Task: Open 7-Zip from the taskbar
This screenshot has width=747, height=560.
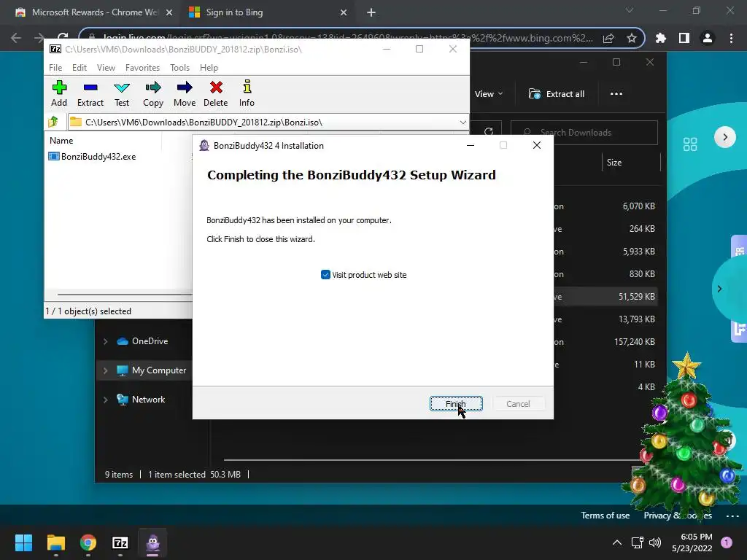Action: [120, 542]
